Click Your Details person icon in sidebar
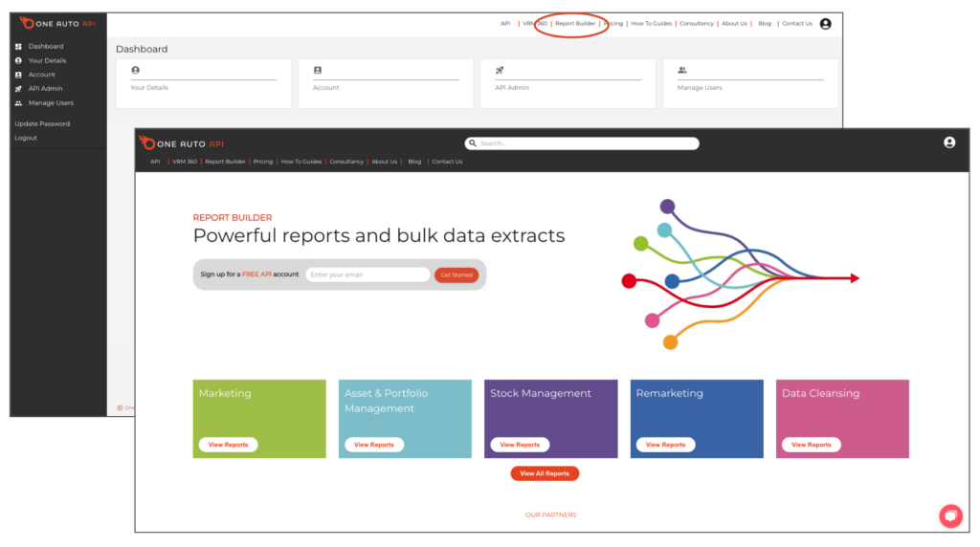The height and width of the screenshot is (547, 980). point(18,60)
